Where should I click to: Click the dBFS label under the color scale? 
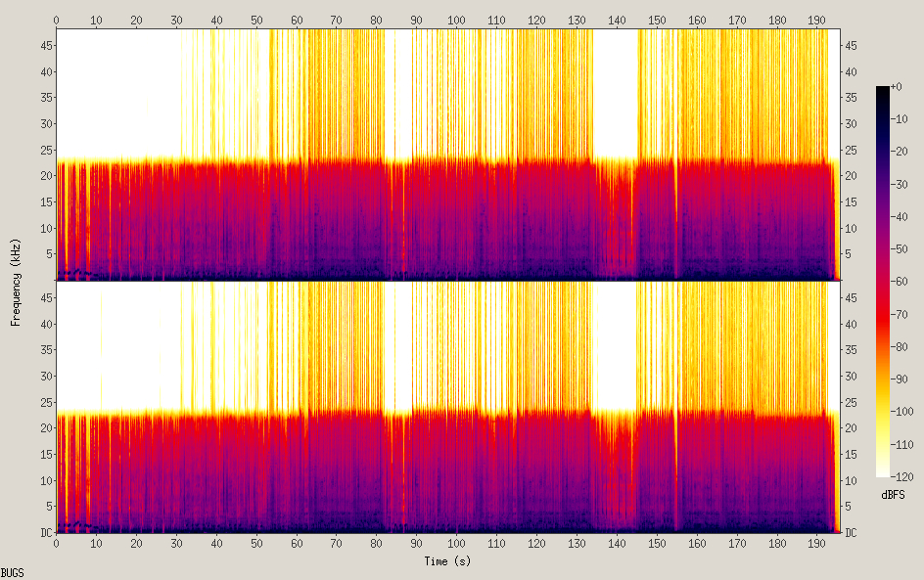893,495
